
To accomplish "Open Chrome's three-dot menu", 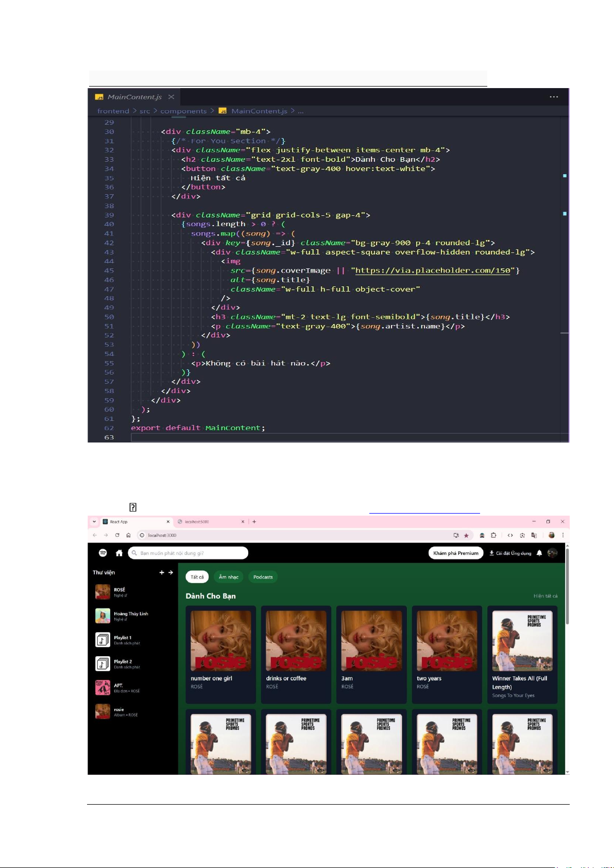I will tap(562, 535).
